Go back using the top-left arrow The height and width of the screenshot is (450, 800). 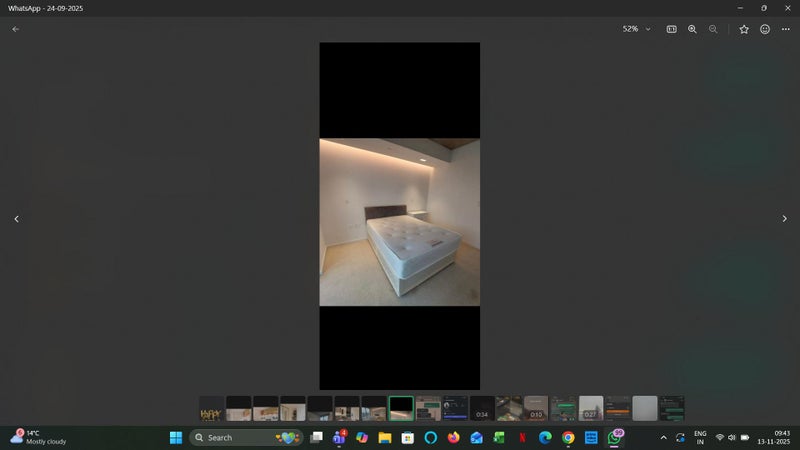[15, 29]
